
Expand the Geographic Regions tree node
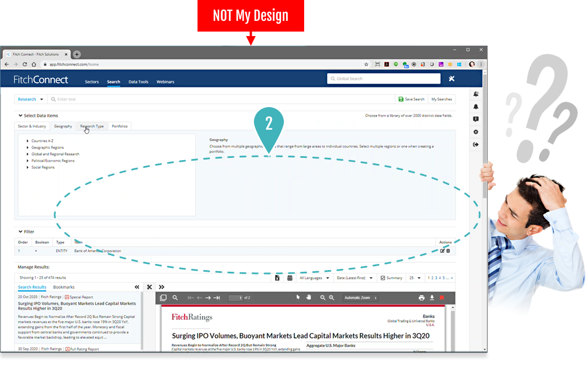[28, 148]
